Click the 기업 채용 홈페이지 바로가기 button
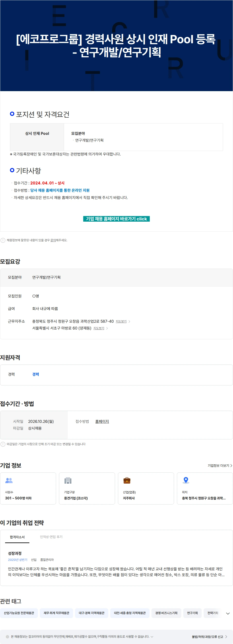This screenshot has width=233, height=644. click(x=116, y=219)
